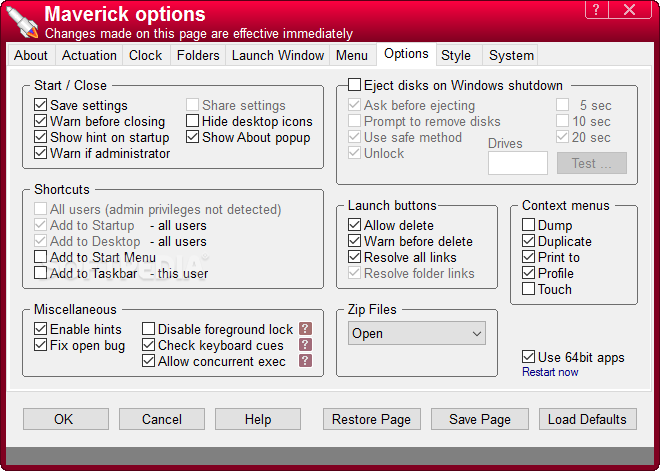Click the Drives input field
This screenshot has height=471, width=660.
pyautogui.click(x=518, y=163)
